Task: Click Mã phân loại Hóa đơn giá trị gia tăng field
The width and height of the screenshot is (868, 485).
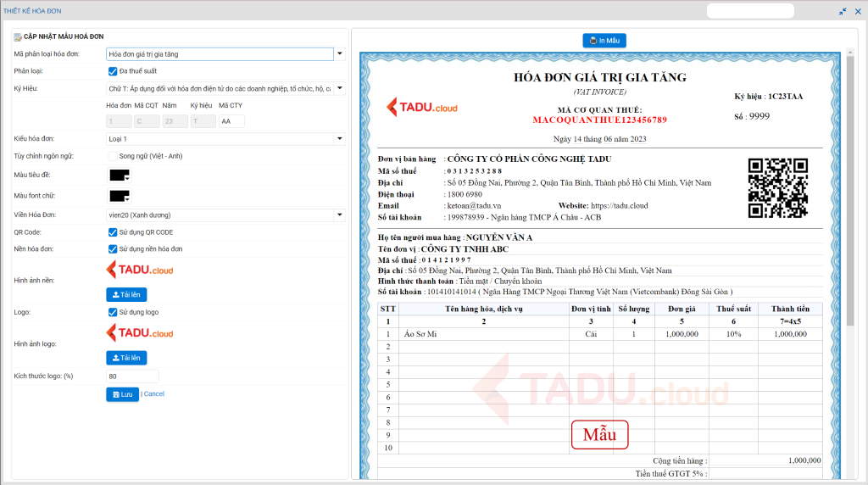Action: click(x=220, y=53)
